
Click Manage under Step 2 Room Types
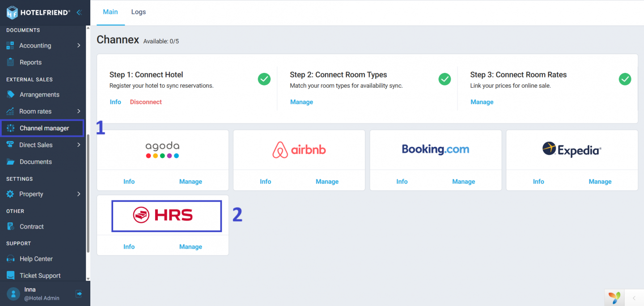click(301, 102)
